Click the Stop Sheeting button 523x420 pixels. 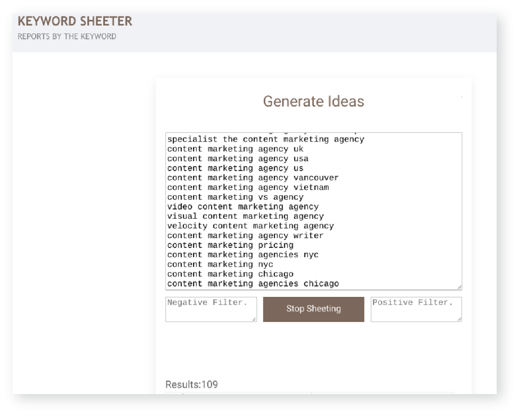coord(313,309)
